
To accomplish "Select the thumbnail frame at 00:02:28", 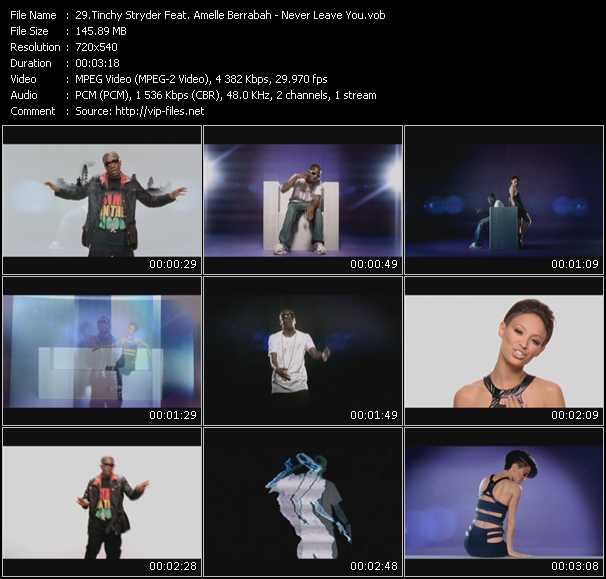I will 102,502.
